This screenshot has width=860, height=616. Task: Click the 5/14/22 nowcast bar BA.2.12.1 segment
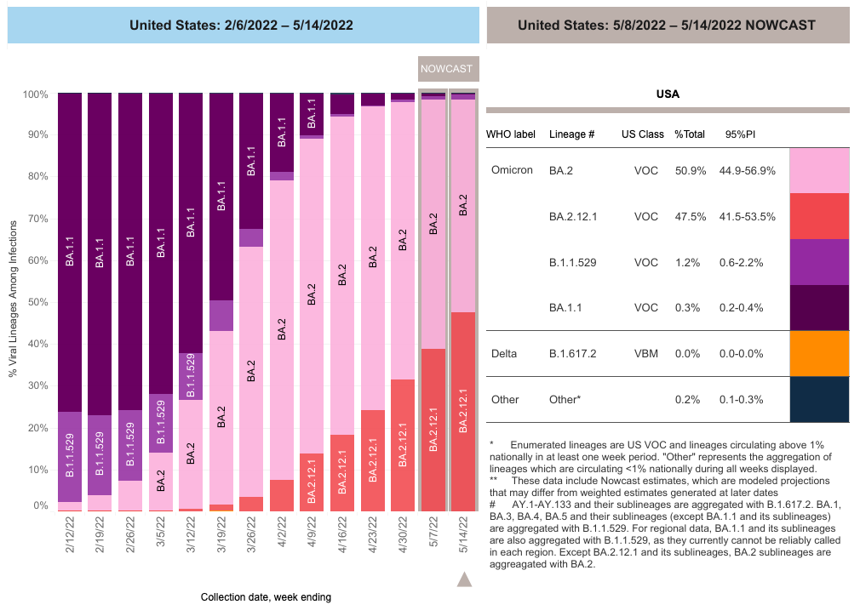click(464, 412)
